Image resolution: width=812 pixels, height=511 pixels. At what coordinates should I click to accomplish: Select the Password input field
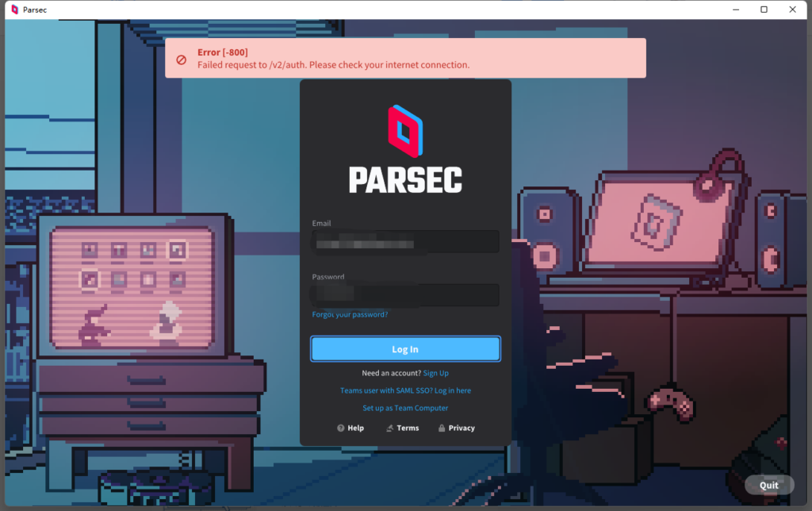[x=405, y=294]
